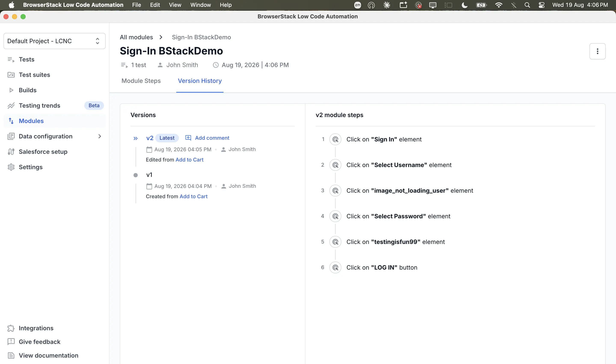Click step 4 Select Password icon

coord(335,216)
